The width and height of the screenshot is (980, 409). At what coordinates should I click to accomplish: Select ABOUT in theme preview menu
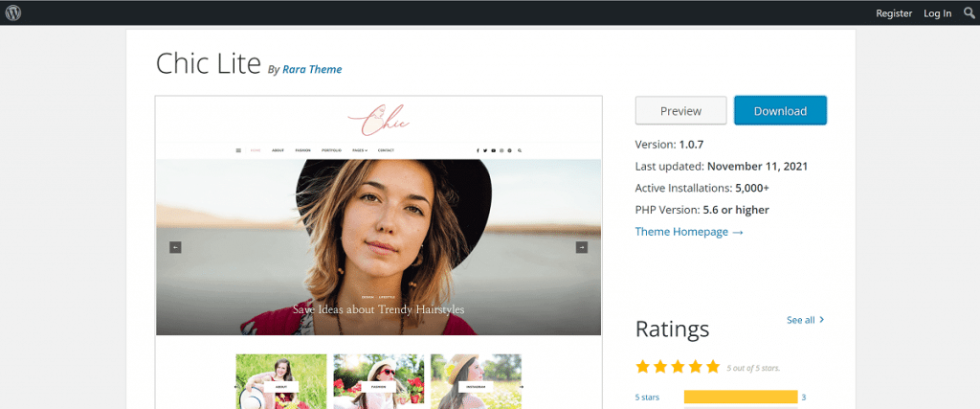(x=278, y=150)
